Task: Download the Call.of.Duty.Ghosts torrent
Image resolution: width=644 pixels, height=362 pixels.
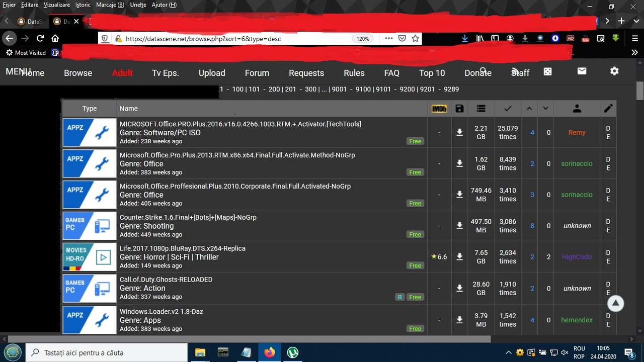Action: pos(459,289)
